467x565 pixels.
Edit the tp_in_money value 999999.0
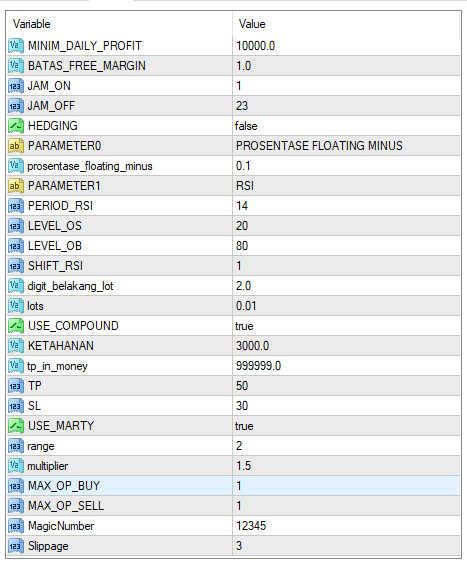346,366
